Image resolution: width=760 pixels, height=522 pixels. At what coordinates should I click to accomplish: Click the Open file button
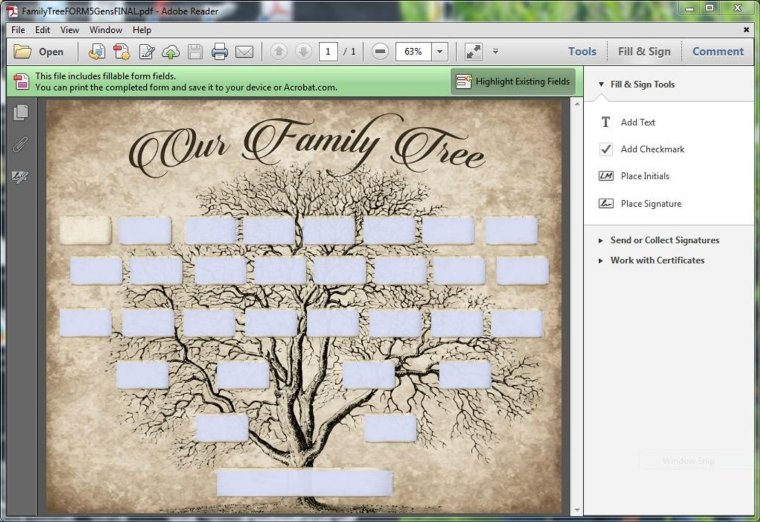coord(39,52)
